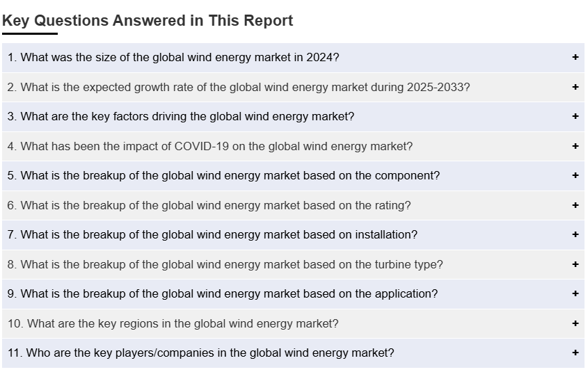This screenshot has height=372, width=588.
Task: Click the Key Questions Answered heading
Action: pos(148,21)
